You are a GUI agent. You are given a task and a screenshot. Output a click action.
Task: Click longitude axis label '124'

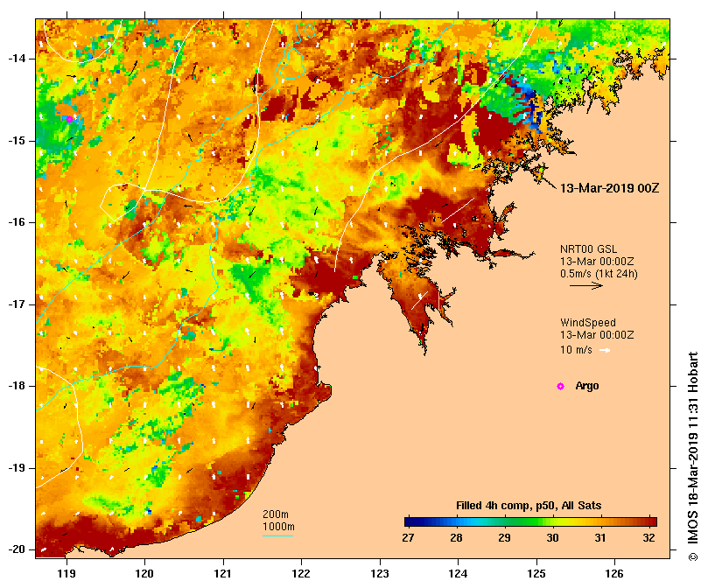[458, 573]
